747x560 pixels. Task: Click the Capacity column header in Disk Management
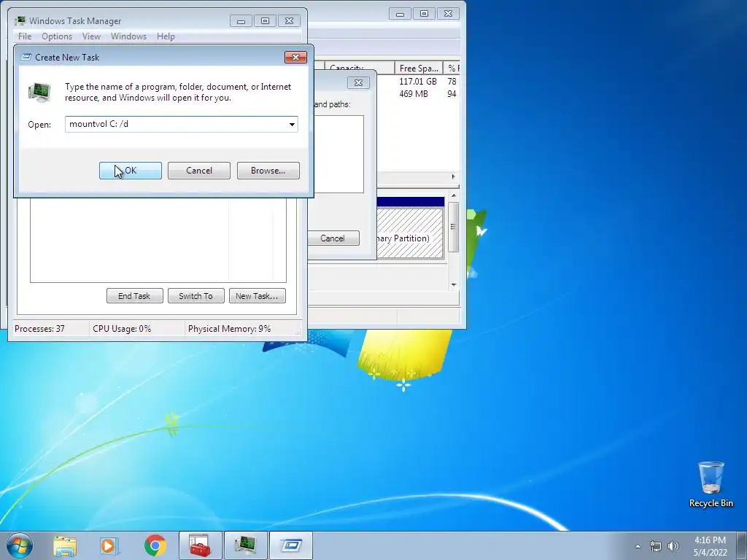coord(360,68)
